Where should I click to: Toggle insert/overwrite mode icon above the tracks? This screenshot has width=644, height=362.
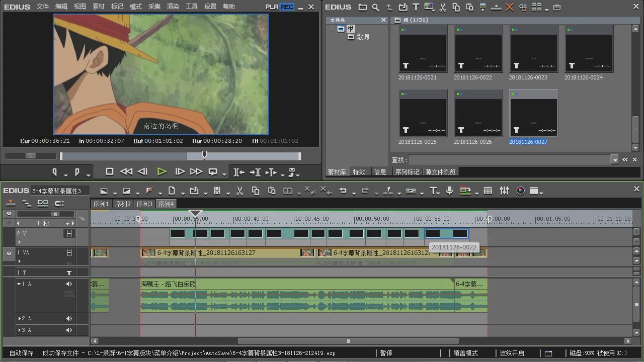click(10, 203)
